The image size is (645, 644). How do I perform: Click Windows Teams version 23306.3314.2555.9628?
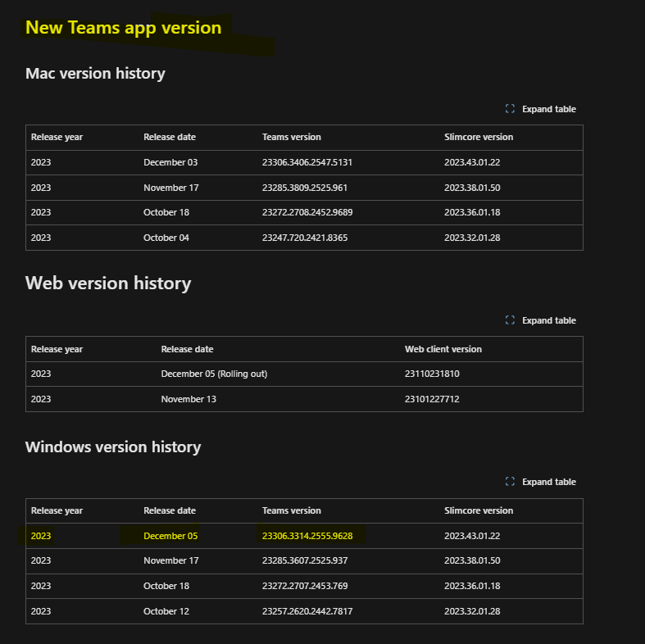pos(307,536)
